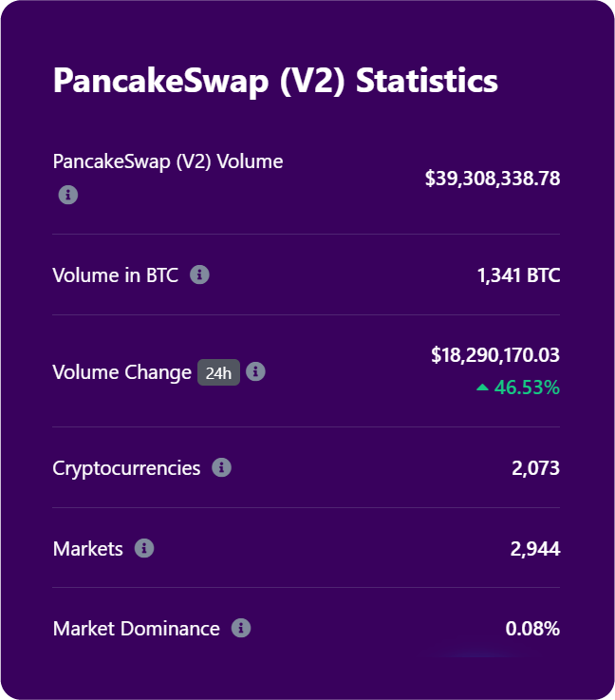Click the PancakeSwap (V2) Statistics heading

275,81
